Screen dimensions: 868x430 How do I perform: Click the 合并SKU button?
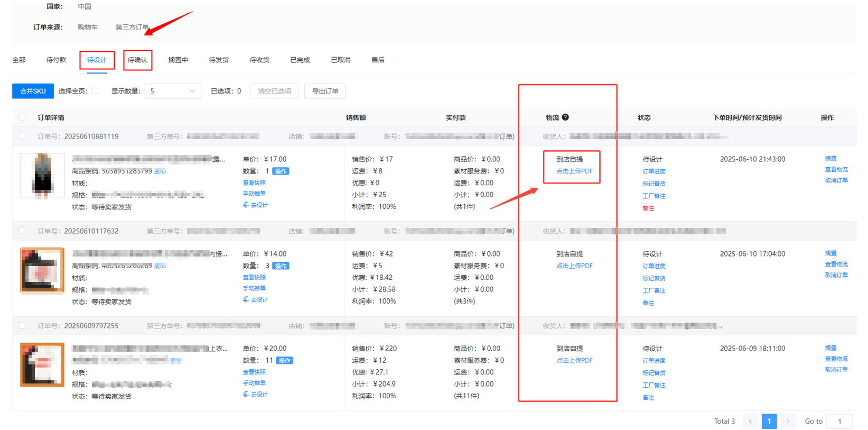[33, 91]
